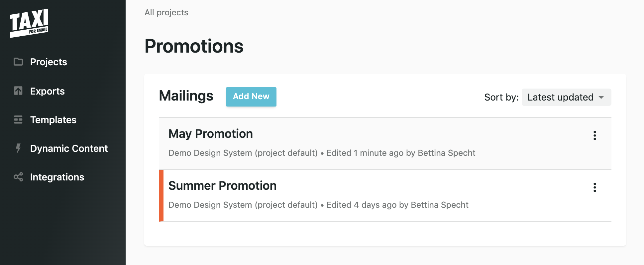Open the May Promotion mailing

coord(211,134)
